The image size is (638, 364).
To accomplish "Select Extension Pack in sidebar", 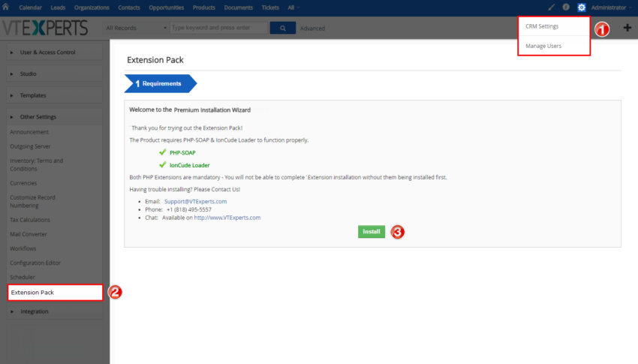I will click(x=55, y=293).
